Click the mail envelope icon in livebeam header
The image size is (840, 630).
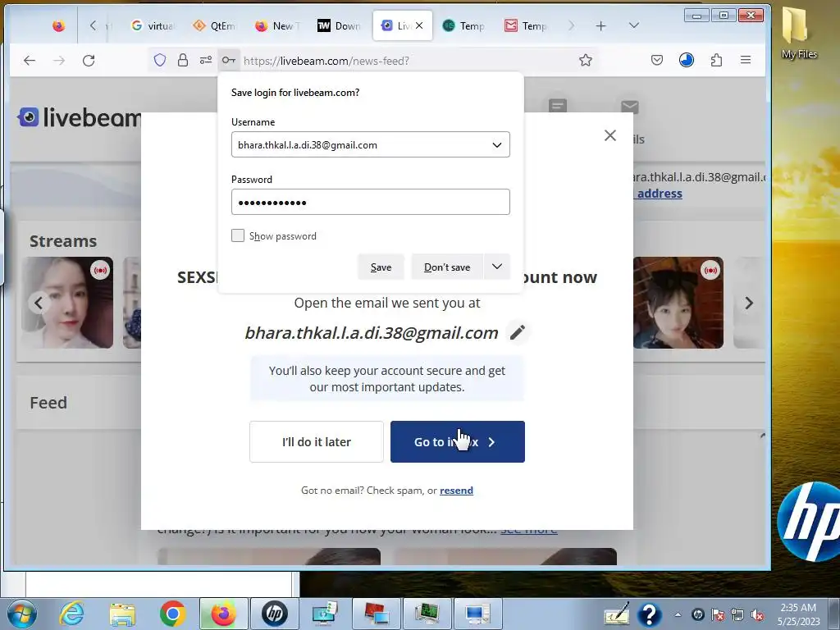630,106
